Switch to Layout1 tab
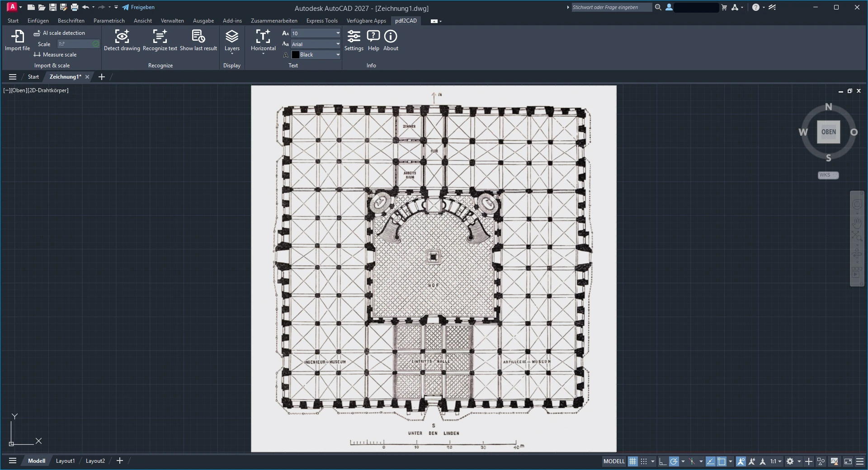Screen dimensions: 868x470 tap(65, 461)
